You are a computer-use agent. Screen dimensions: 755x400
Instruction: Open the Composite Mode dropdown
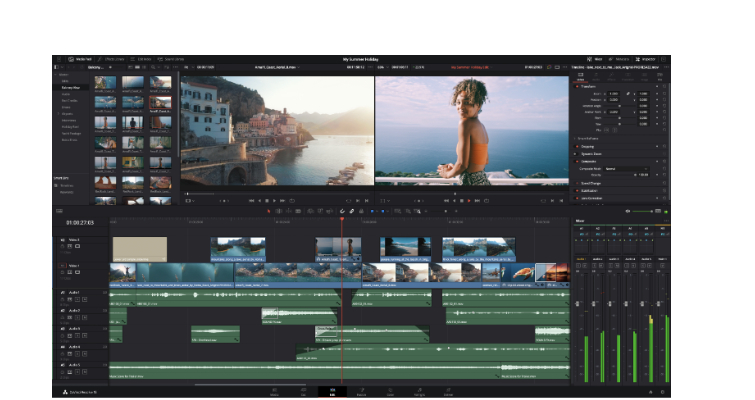626,169
